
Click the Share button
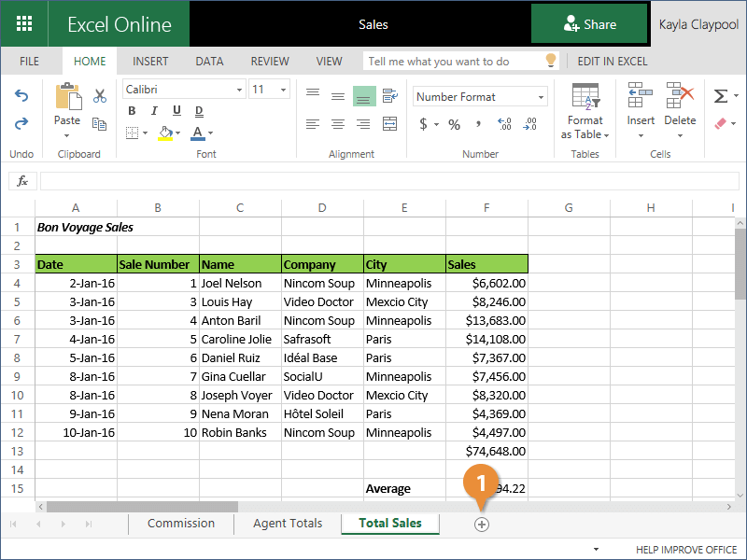pos(589,24)
